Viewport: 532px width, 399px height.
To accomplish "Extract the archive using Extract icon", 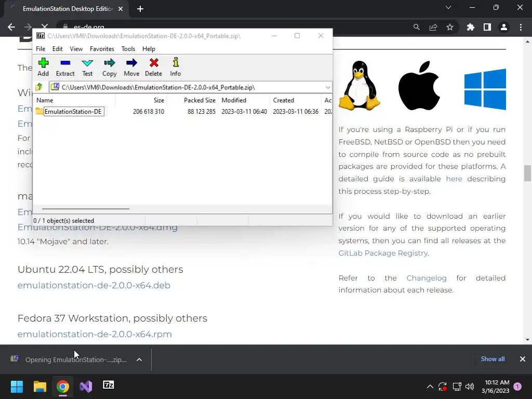I will 65,67.
